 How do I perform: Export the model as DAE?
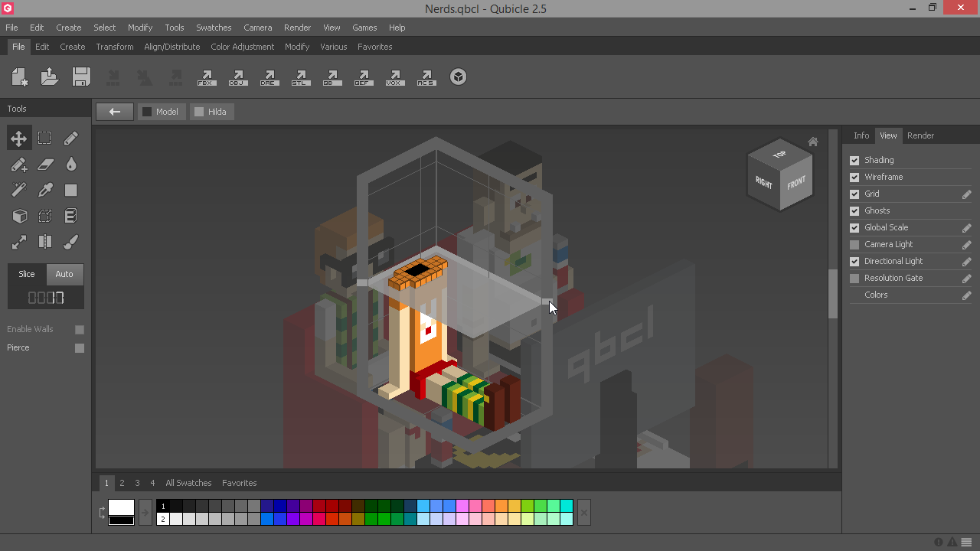tap(269, 77)
